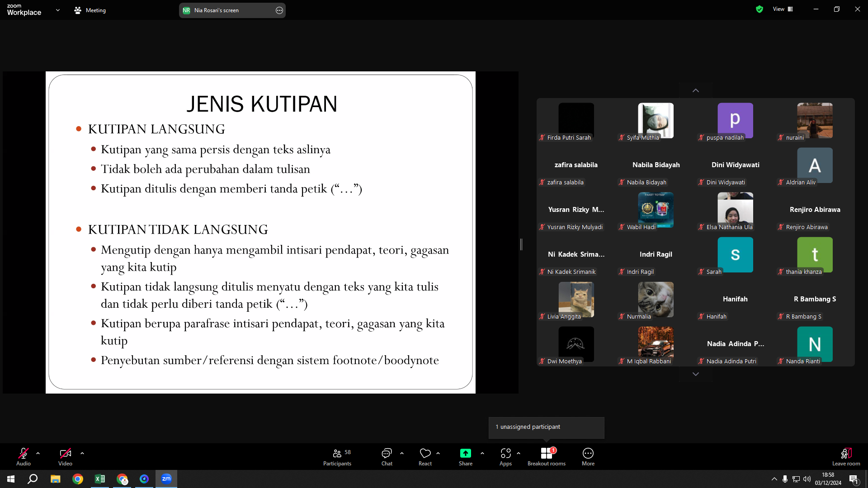Select Firda Putri Sarah's video tile
The image size is (868, 488).
[x=576, y=121]
